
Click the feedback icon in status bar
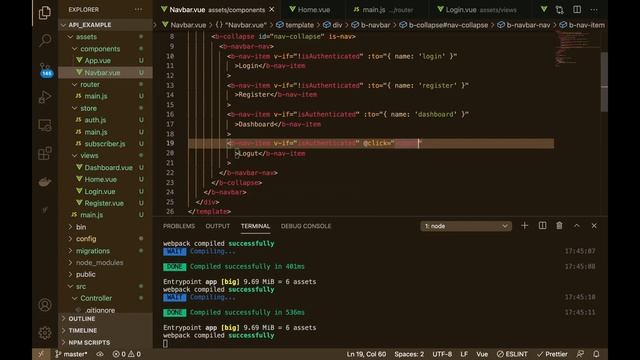pyautogui.click(x=580, y=354)
